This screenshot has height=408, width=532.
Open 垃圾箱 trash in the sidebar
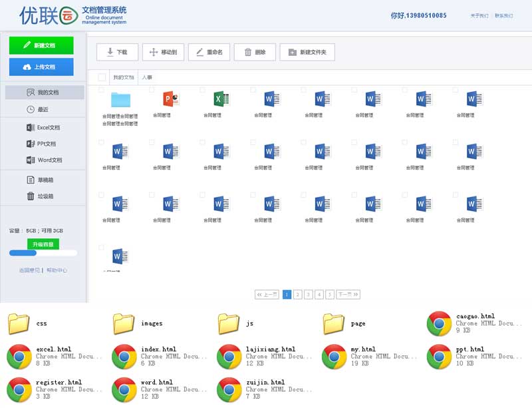coord(41,196)
